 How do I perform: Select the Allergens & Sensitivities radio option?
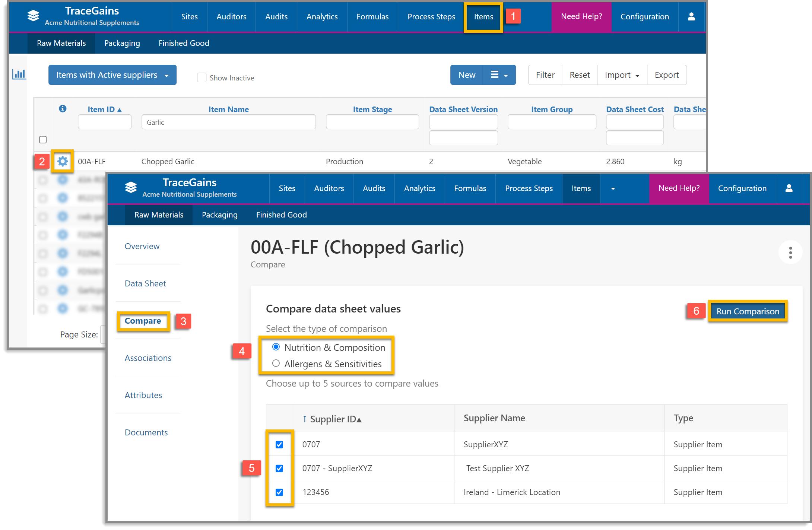pos(276,363)
